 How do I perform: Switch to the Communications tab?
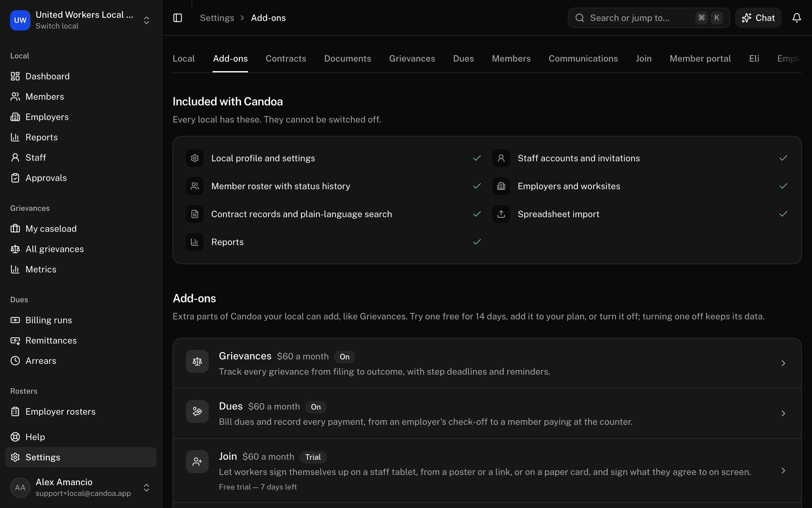click(583, 58)
